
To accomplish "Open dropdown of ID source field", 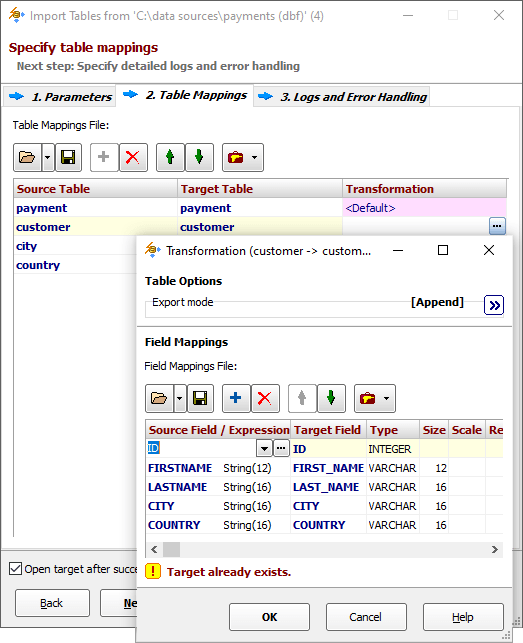I will [264, 449].
